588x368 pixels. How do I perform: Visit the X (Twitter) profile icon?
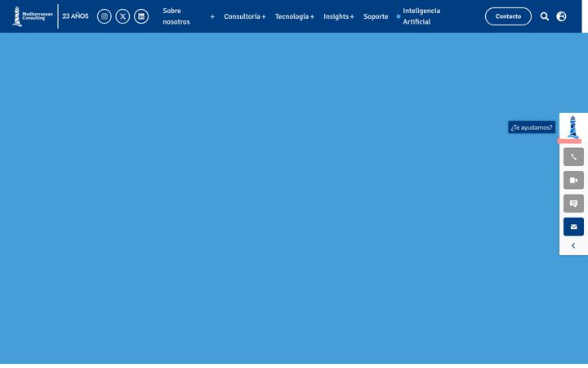(x=122, y=16)
